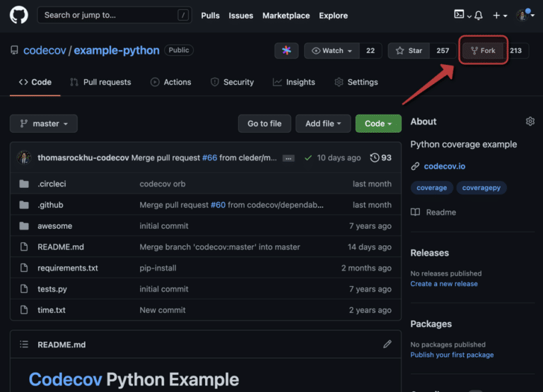Open Pulls in the top navigation
Image resolution: width=543 pixels, height=392 pixels.
(x=210, y=16)
